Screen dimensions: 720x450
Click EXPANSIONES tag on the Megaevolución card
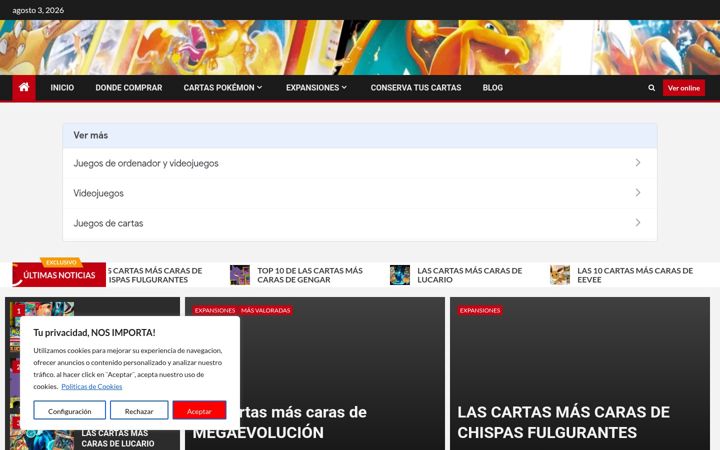click(214, 310)
